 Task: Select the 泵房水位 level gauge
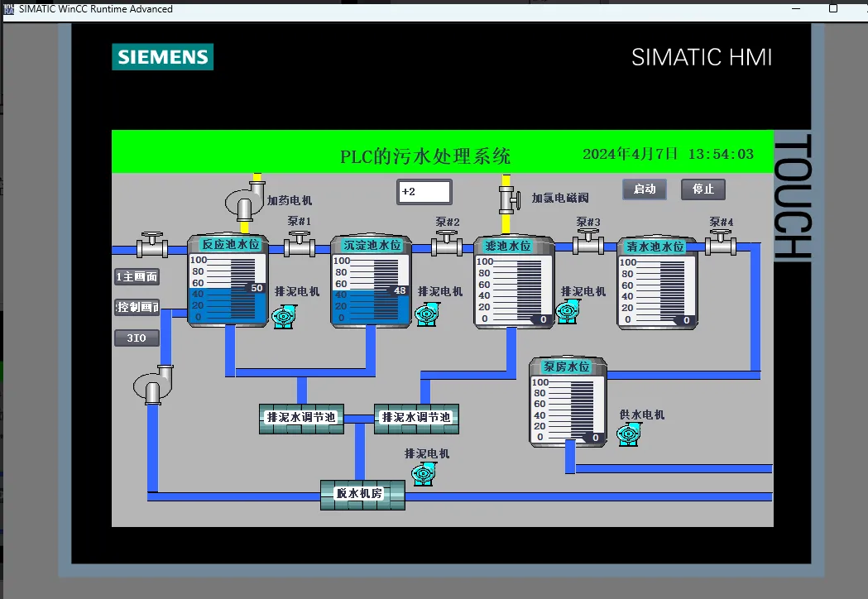[x=568, y=410]
